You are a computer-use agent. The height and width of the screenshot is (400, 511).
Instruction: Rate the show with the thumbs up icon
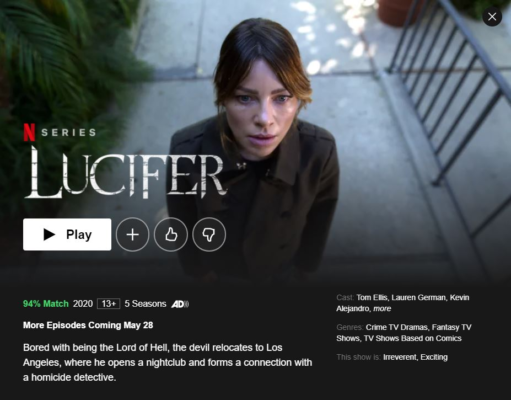(x=171, y=234)
